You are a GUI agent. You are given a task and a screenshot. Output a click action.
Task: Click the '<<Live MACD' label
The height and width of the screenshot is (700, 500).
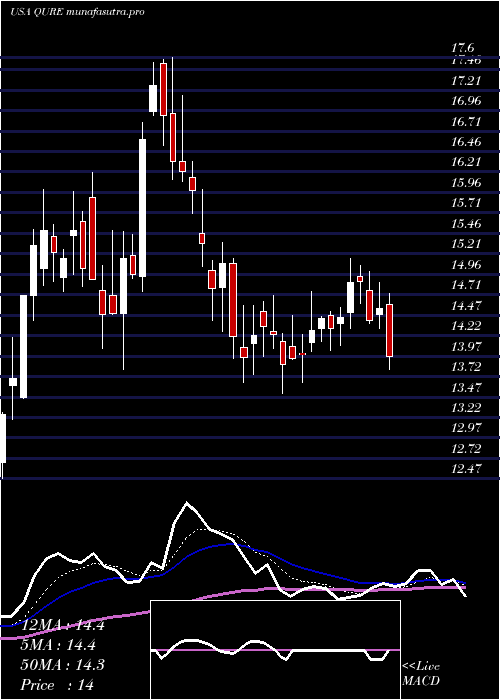(x=421, y=673)
